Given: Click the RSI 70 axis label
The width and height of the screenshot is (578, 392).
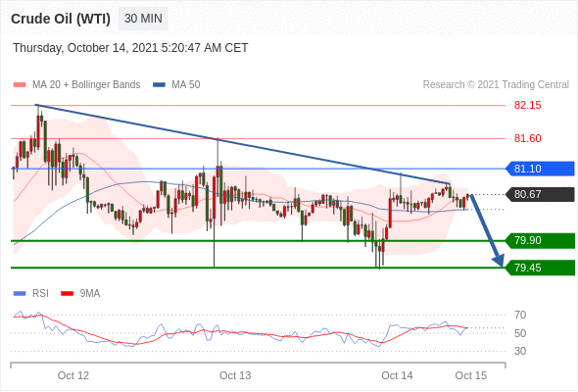Looking at the screenshot, I should (520, 315).
